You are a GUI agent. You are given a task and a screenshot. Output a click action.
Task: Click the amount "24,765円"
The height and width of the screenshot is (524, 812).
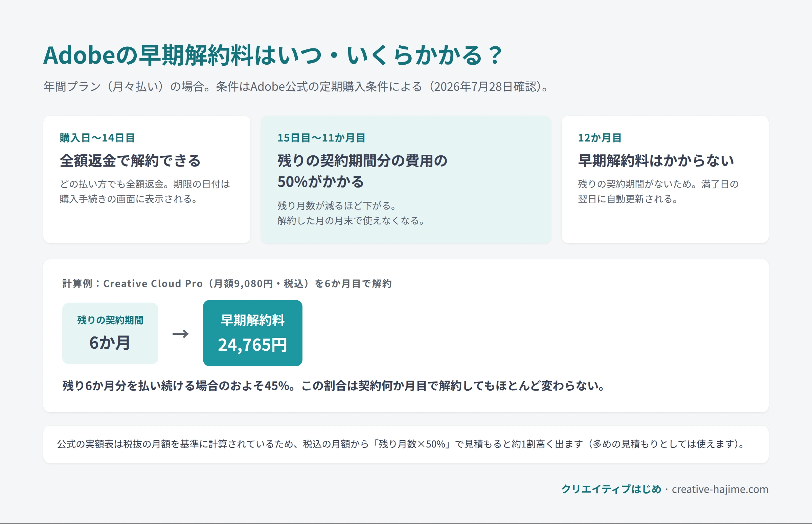pos(253,345)
